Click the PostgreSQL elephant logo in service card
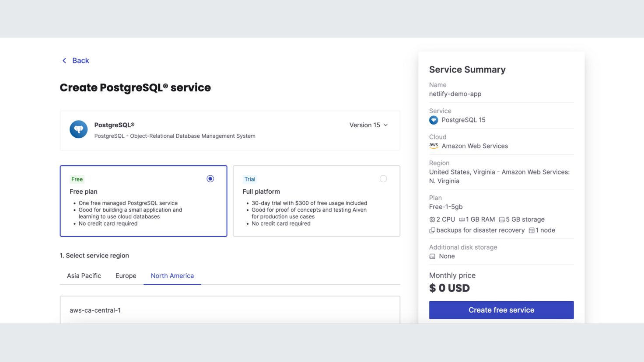 tap(79, 129)
